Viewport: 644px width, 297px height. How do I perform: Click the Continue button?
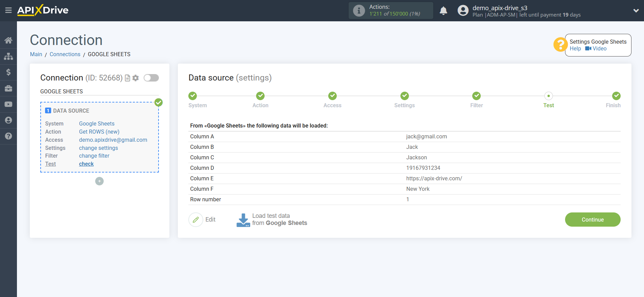[593, 220]
